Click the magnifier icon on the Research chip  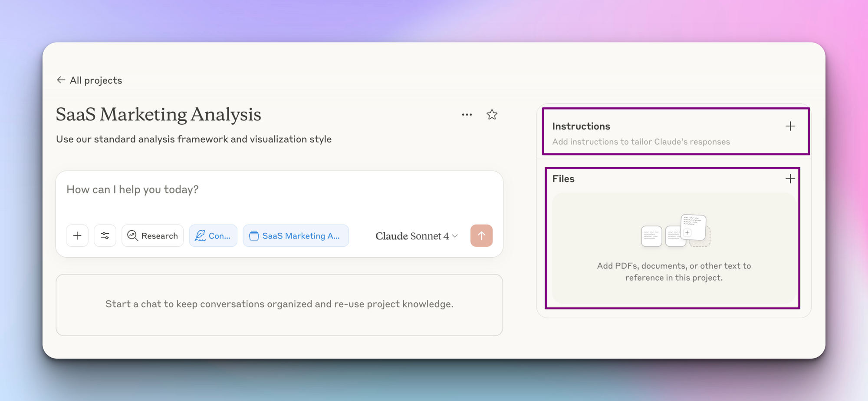click(133, 235)
